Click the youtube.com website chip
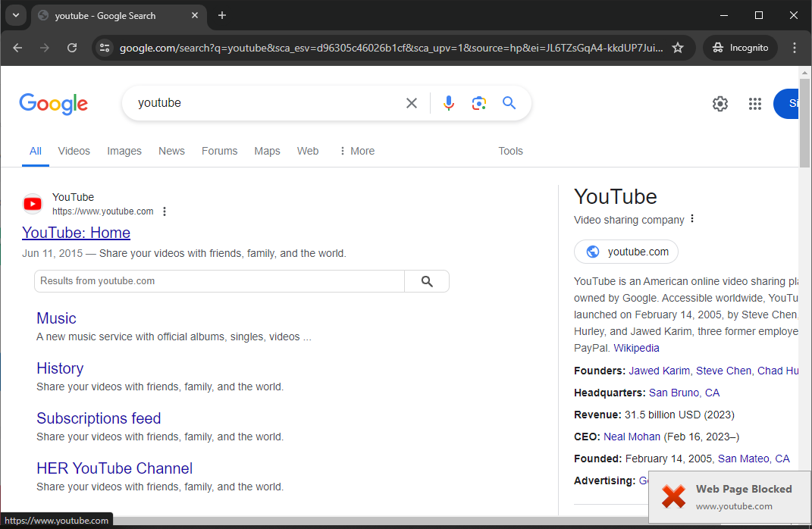This screenshot has width=812, height=529. 626,252
